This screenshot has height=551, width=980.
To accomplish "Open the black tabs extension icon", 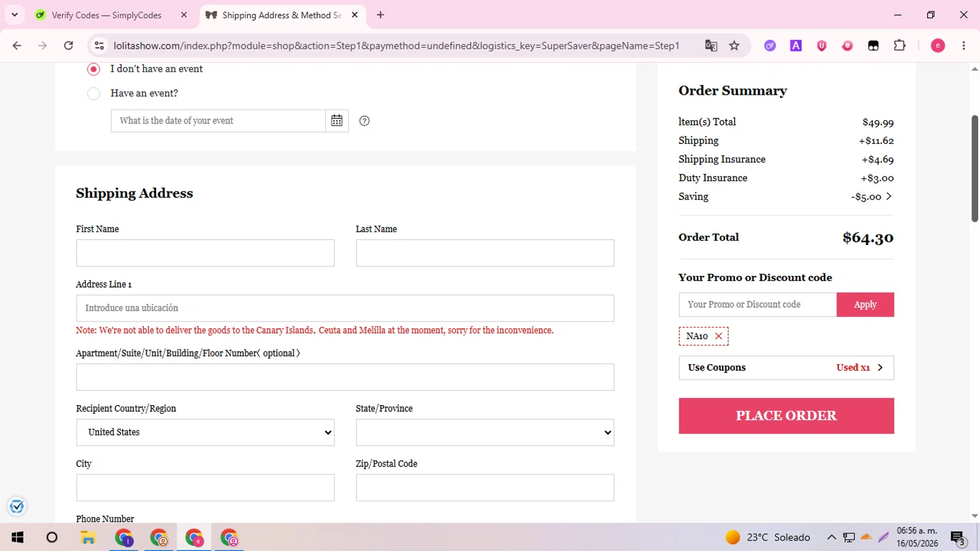I will click(x=874, y=46).
